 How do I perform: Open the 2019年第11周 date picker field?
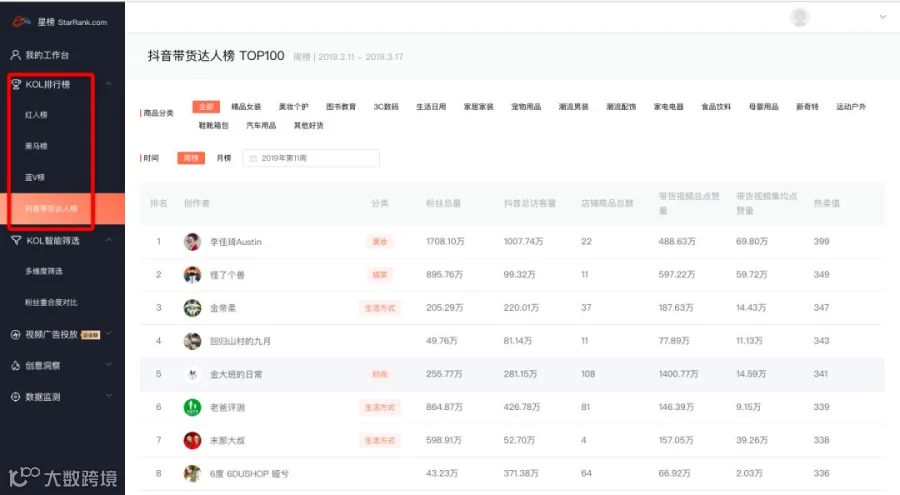(x=311, y=158)
